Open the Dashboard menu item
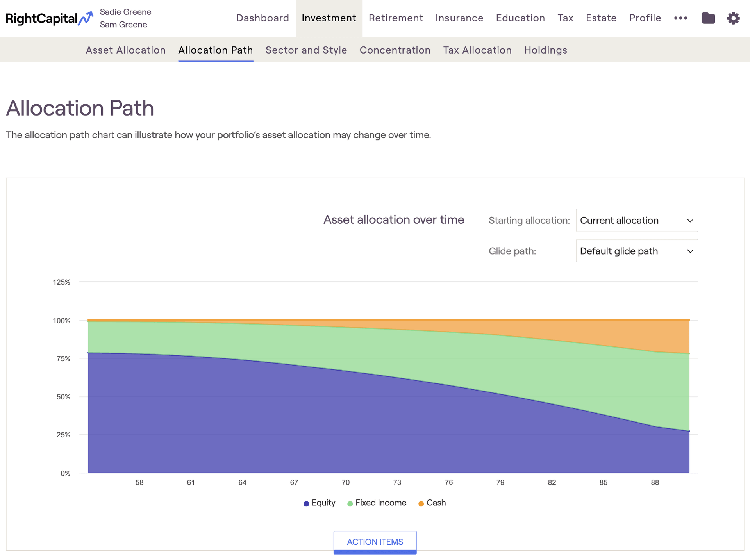The image size is (750, 560). (x=262, y=18)
